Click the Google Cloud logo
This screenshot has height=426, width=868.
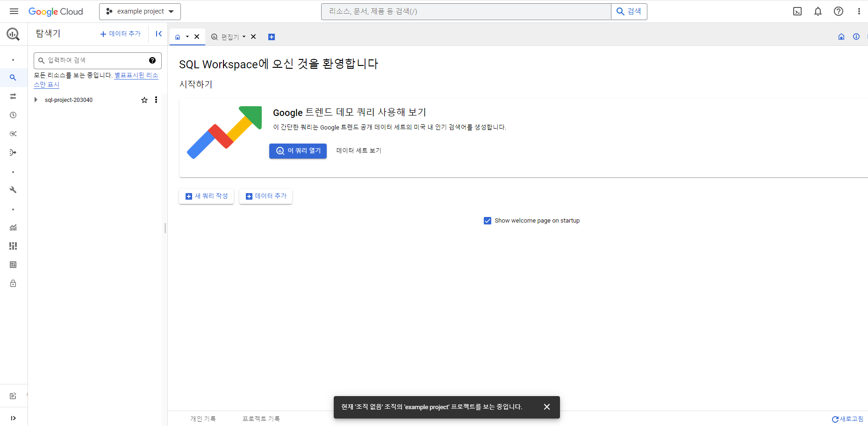coord(56,11)
